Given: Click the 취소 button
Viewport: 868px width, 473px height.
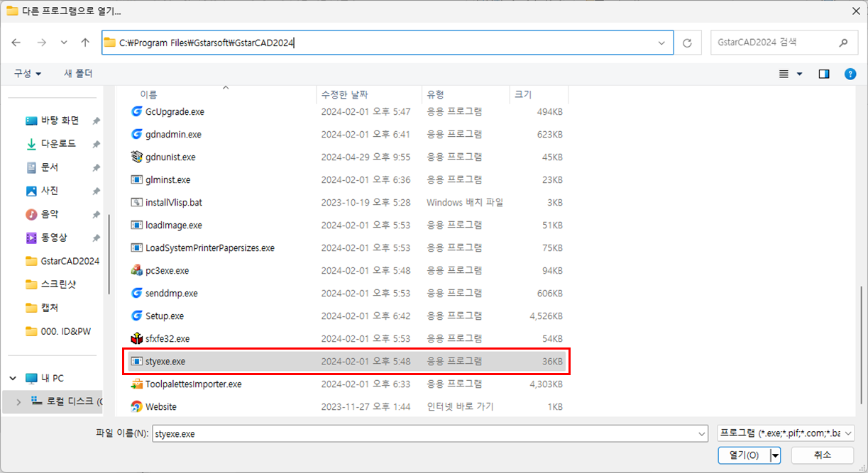Looking at the screenshot, I should (x=822, y=455).
